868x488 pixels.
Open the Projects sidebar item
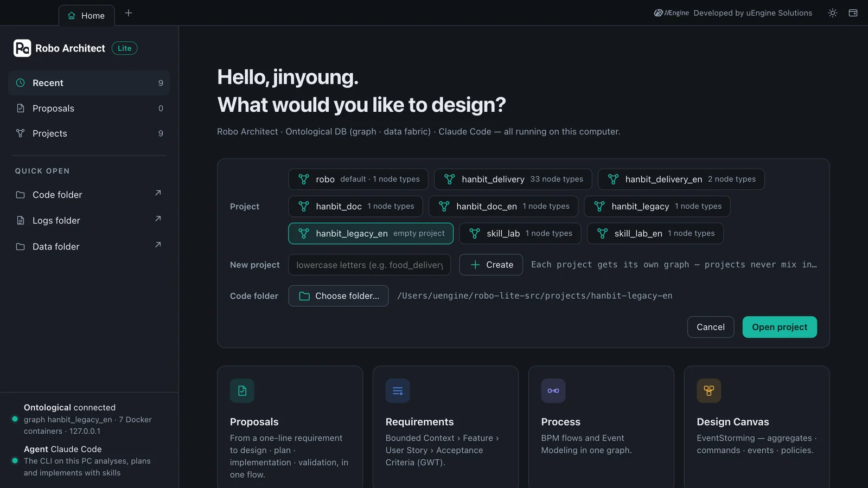89,133
